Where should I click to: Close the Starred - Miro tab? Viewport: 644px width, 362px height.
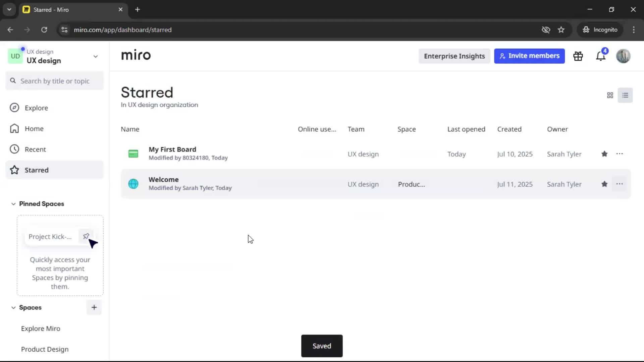click(x=120, y=9)
